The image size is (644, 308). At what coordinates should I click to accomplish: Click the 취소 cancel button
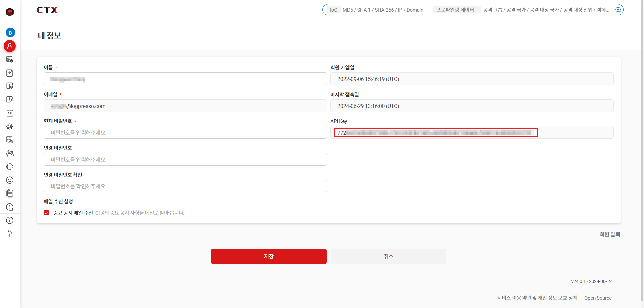[388, 256]
